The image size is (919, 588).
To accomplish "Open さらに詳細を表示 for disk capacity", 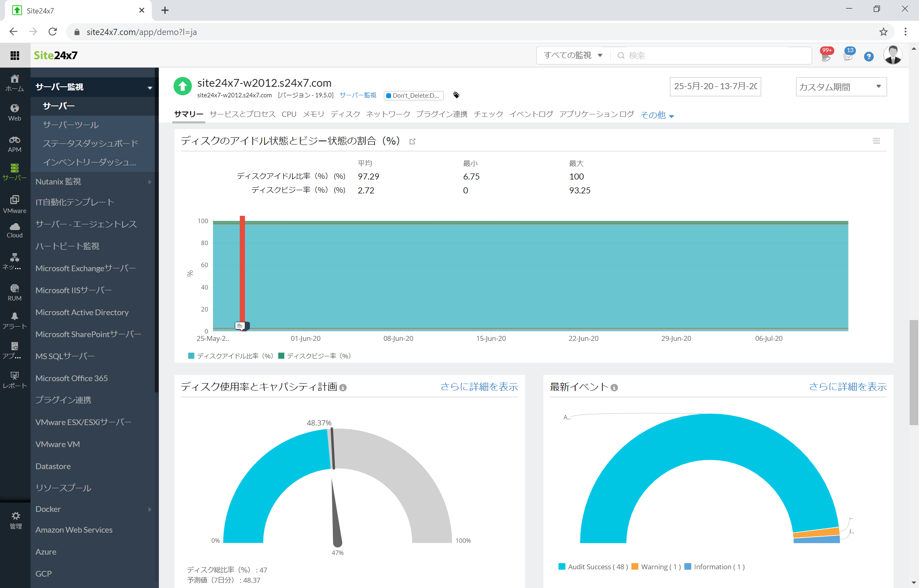I will 479,387.
